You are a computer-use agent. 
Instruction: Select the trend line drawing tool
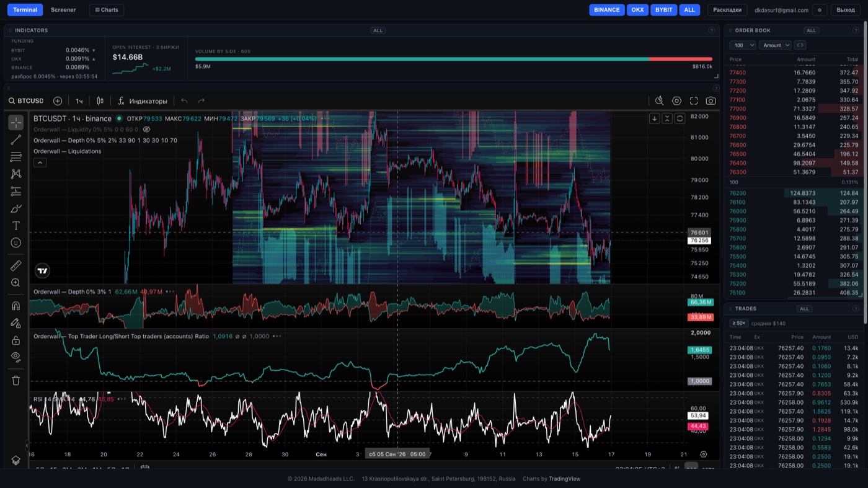coord(16,140)
